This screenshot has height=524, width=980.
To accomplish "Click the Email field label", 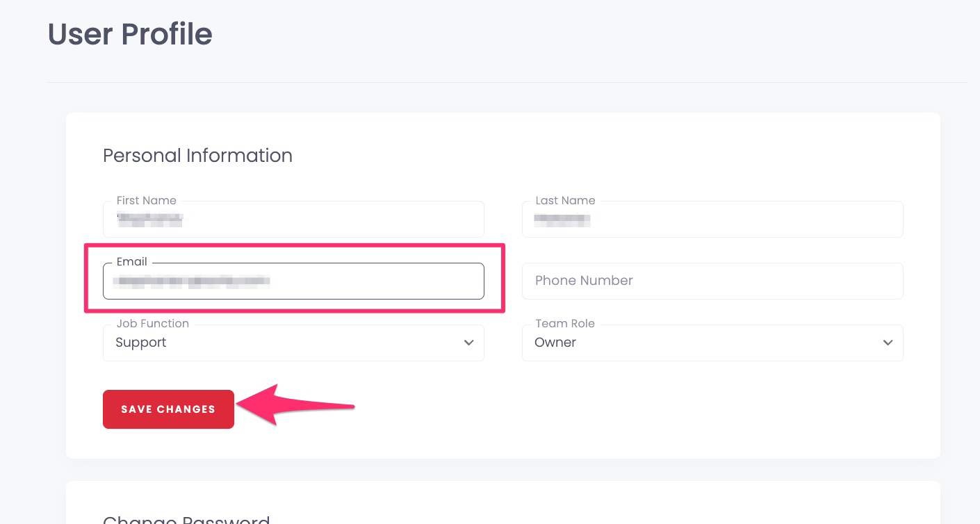I will tap(132, 262).
